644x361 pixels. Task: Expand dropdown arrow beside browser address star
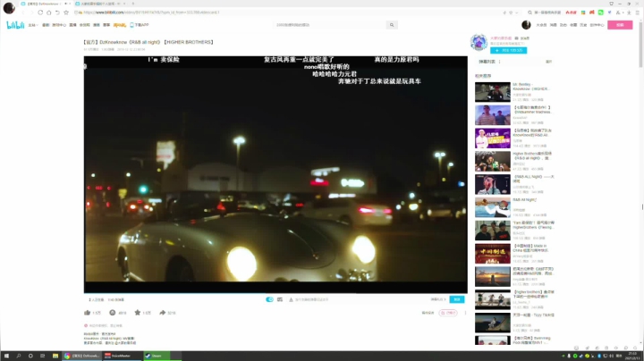coord(517,13)
